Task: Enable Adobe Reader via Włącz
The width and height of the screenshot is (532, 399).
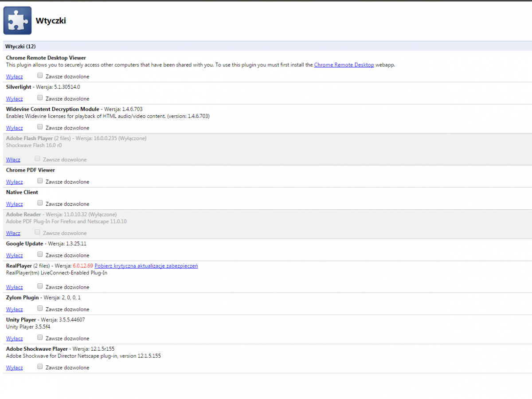Action: (13, 233)
